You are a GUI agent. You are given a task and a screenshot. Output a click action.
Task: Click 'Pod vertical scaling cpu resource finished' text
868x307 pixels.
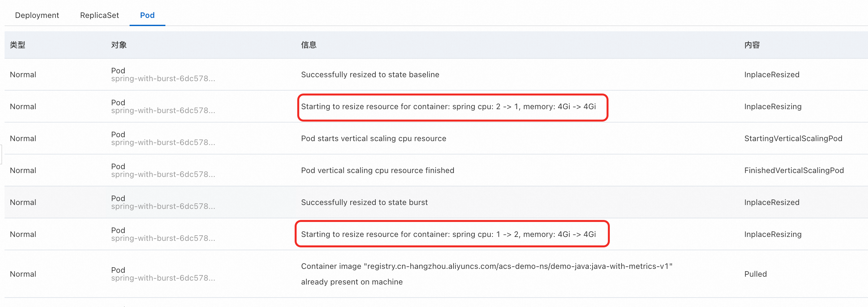pyautogui.click(x=377, y=170)
